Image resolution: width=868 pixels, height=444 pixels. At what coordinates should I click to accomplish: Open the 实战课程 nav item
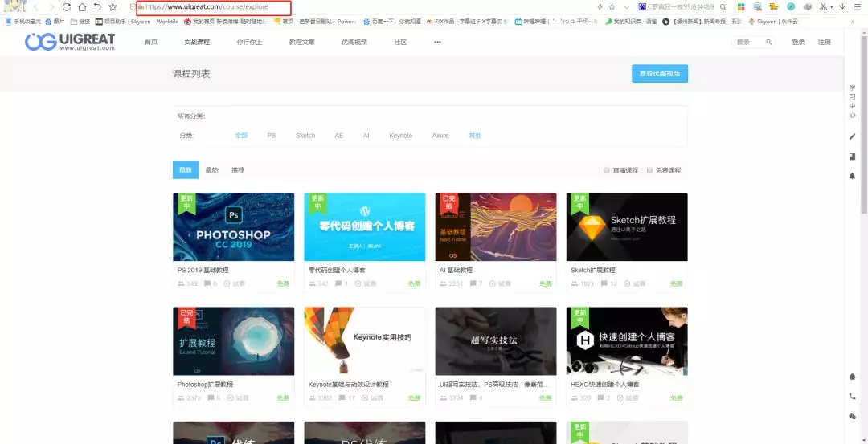point(197,42)
